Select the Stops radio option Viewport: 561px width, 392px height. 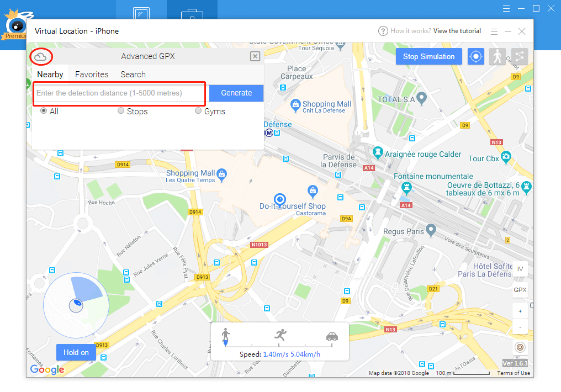(x=121, y=111)
